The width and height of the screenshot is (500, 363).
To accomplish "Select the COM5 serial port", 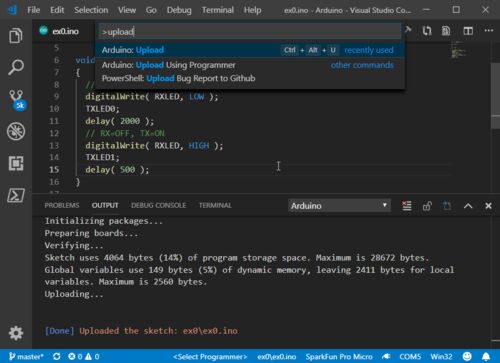I will coord(410,357).
